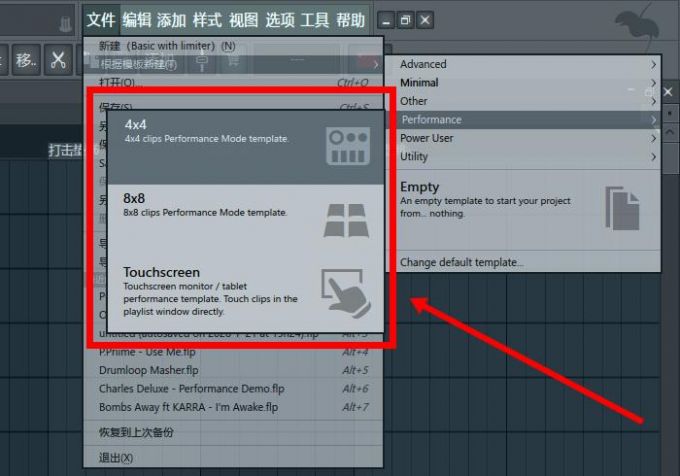Open the 选项 menu

tap(280, 20)
